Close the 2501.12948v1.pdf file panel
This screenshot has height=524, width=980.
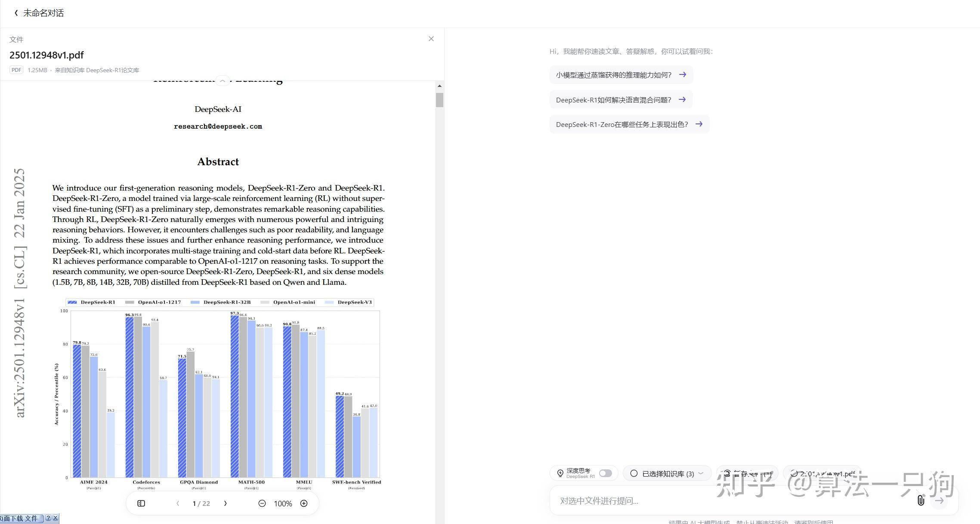pyautogui.click(x=431, y=39)
